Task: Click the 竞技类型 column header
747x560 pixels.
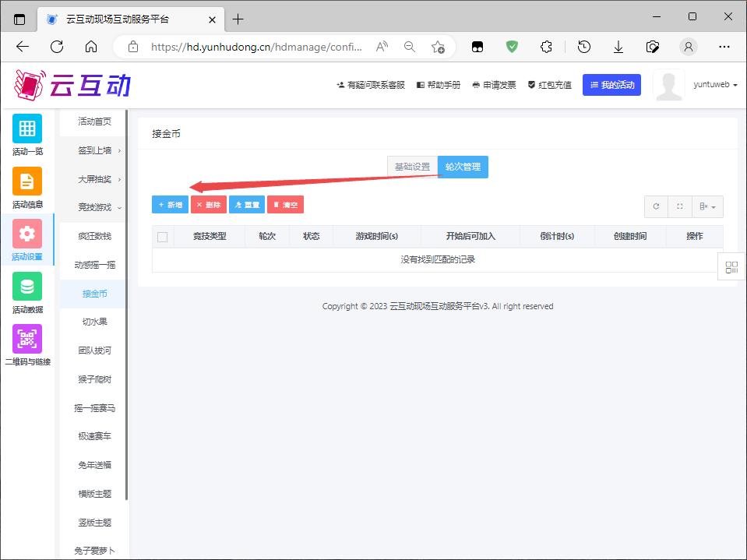Action: point(210,236)
